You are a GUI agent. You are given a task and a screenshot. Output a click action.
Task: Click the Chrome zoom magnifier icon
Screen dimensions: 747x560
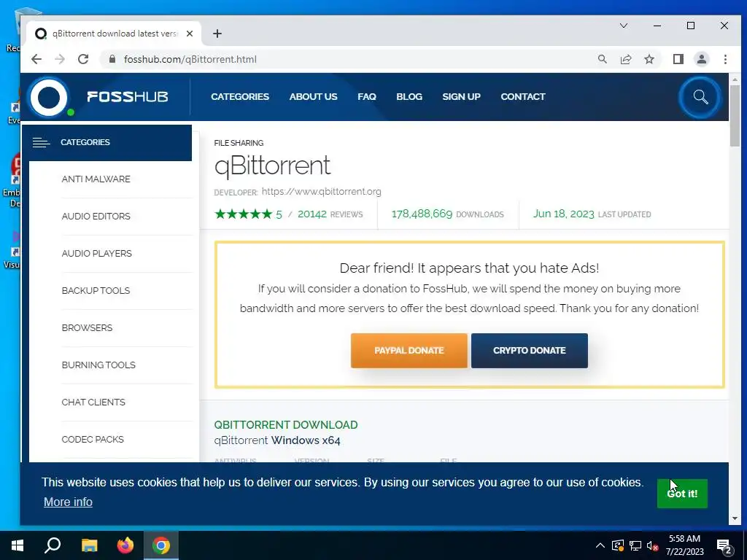(602, 59)
